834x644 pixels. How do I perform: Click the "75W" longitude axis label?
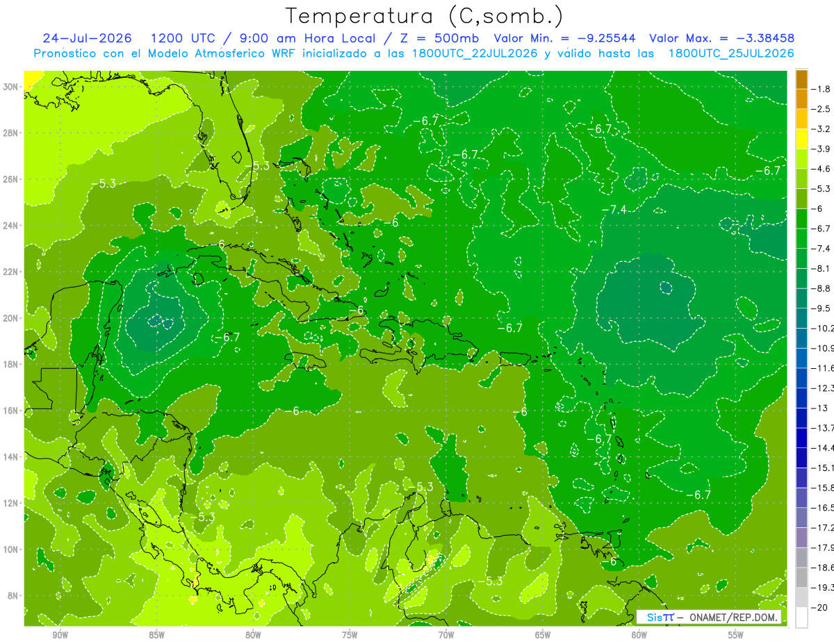pyautogui.click(x=350, y=635)
